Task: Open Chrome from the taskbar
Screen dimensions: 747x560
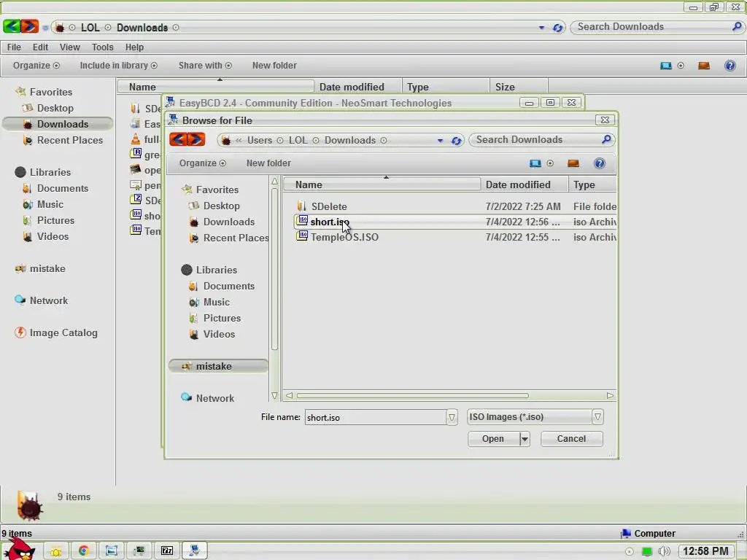Action: tap(83, 551)
